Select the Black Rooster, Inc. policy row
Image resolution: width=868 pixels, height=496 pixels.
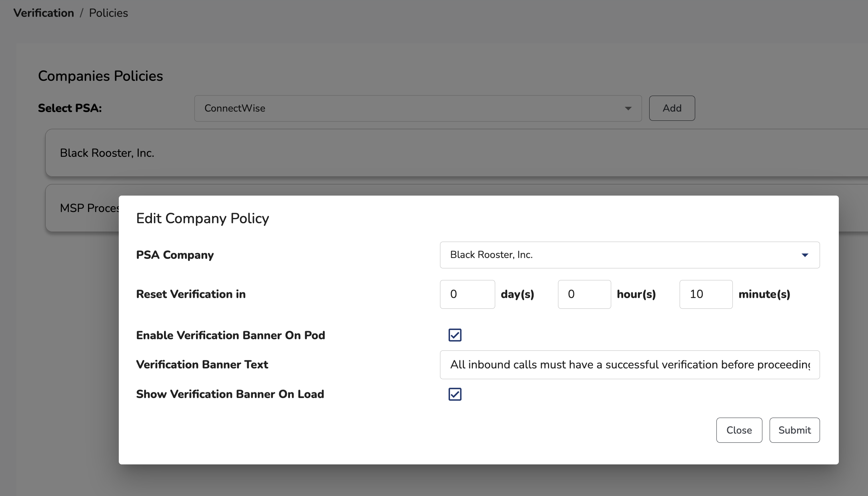pos(107,153)
